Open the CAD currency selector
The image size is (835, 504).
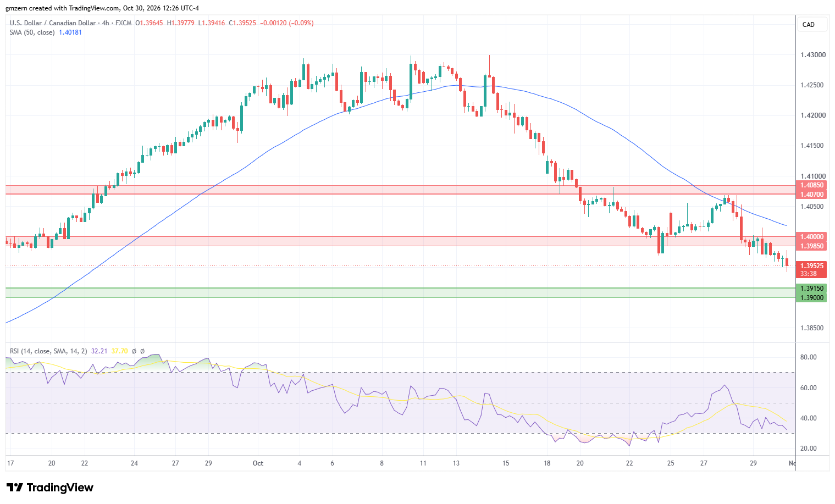tap(812, 24)
